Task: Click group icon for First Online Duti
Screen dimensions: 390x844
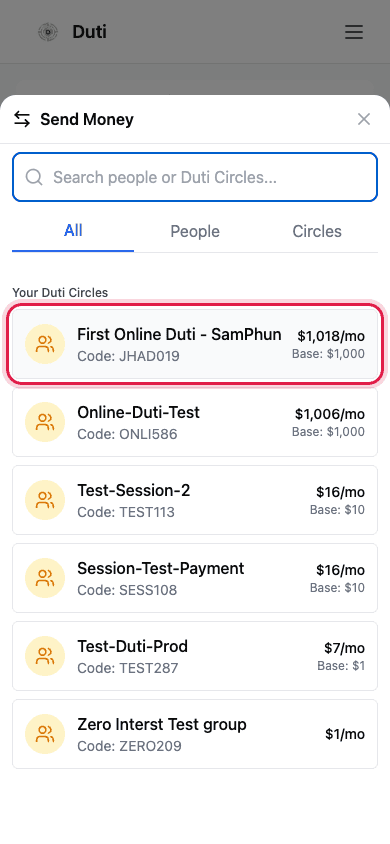Action: coord(45,344)
